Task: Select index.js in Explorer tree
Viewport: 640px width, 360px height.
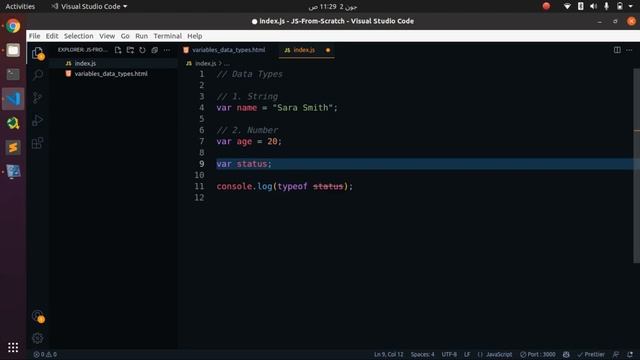Action: tap(113, 63)
